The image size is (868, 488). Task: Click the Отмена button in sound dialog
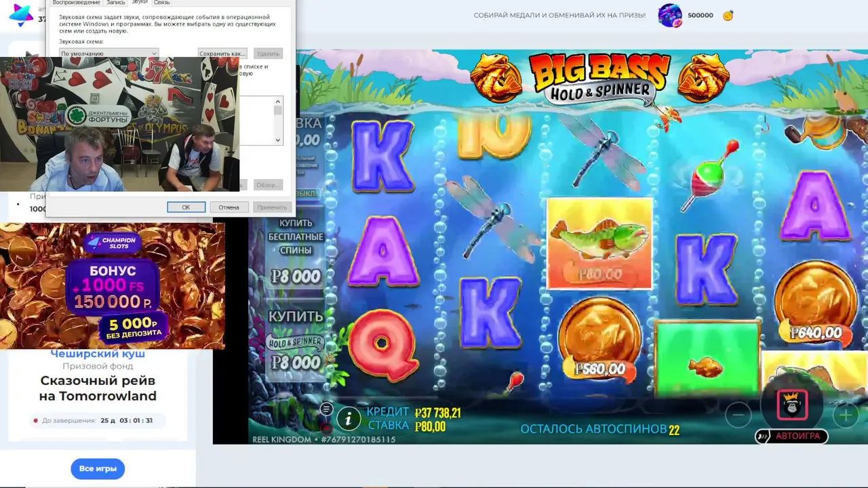(x=229, y=207)
